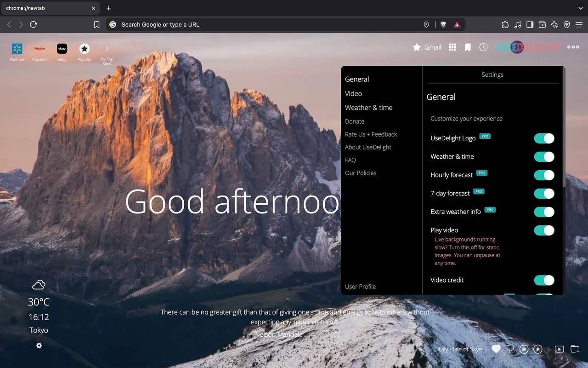The width and height of the screenshot is (588, 368).
Task: Open the apps grid icon
Action: click(x=452, y=47)
